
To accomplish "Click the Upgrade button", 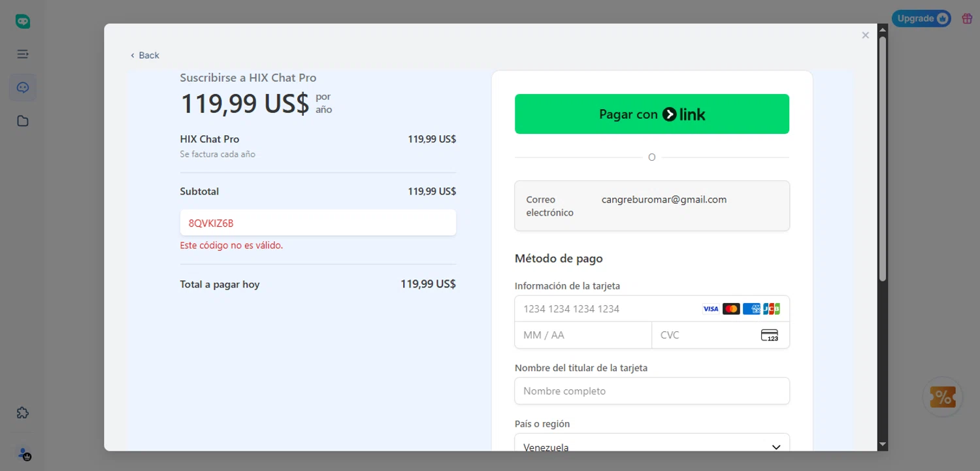I will click(x=923, y=18).
